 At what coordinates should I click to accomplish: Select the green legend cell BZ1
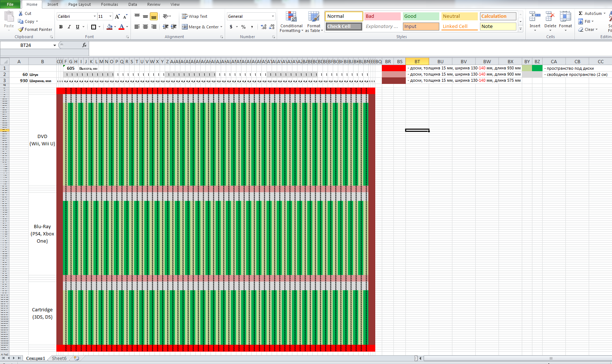tap(537, 68)
